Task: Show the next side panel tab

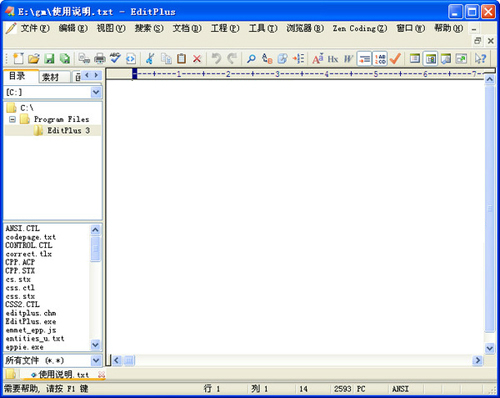Action: point(96,75)
